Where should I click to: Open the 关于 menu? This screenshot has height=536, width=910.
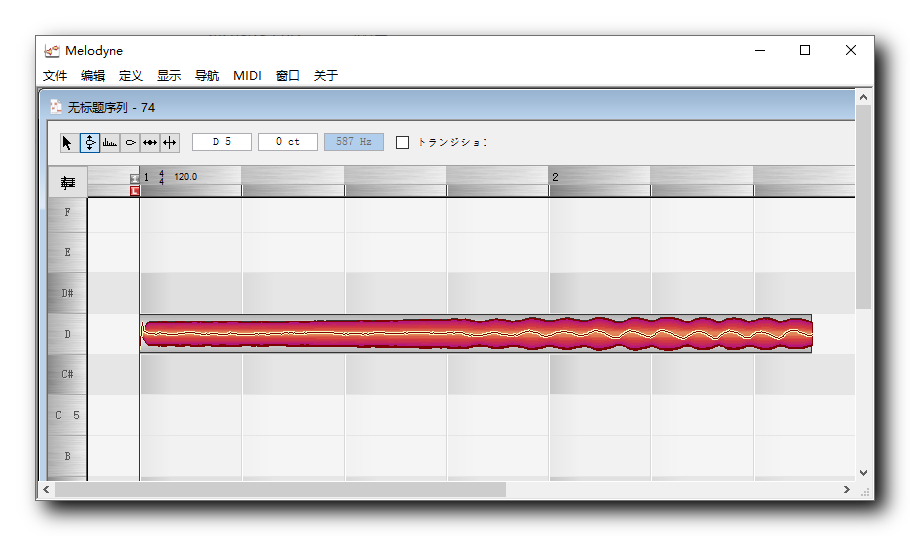[326, 75]
